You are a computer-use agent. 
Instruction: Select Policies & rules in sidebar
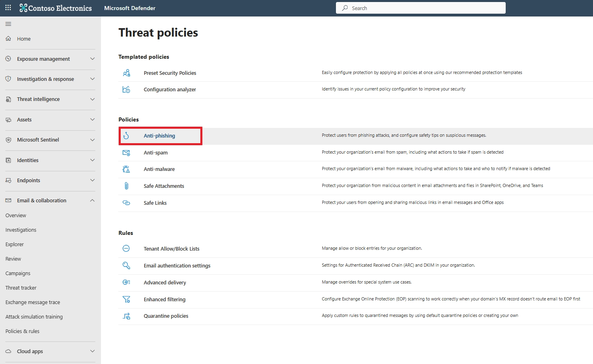pos(22,331)
